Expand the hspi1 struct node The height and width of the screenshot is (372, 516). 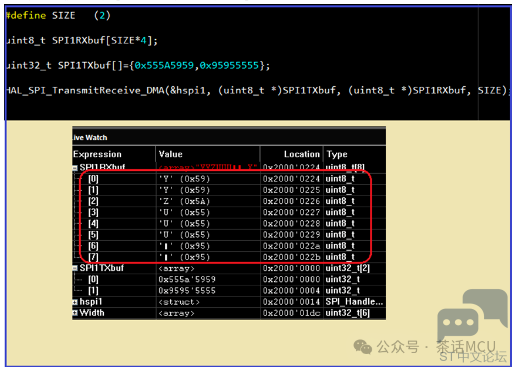(x=75, y=302)
